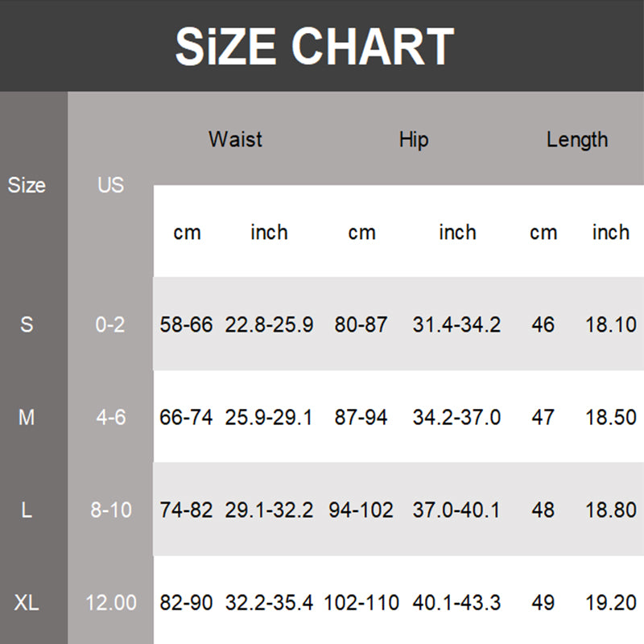Click the SiZE CHART title heading

(315, 47)
